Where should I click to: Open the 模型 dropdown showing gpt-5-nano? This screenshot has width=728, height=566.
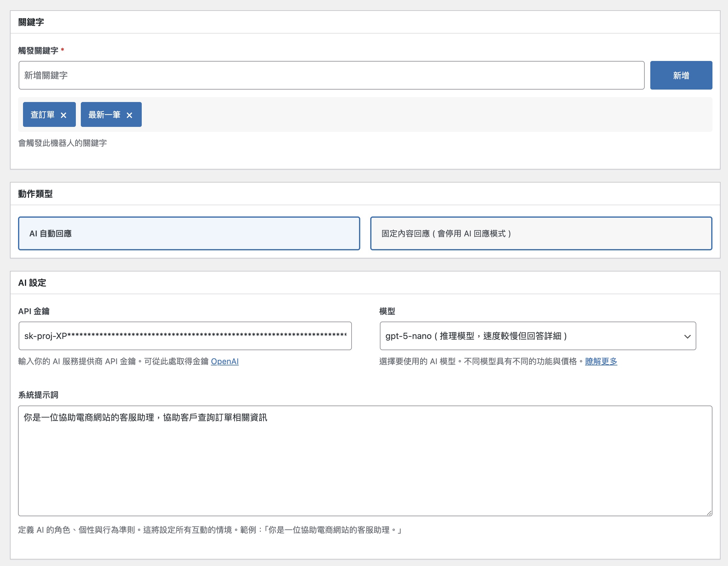point(533,336)
